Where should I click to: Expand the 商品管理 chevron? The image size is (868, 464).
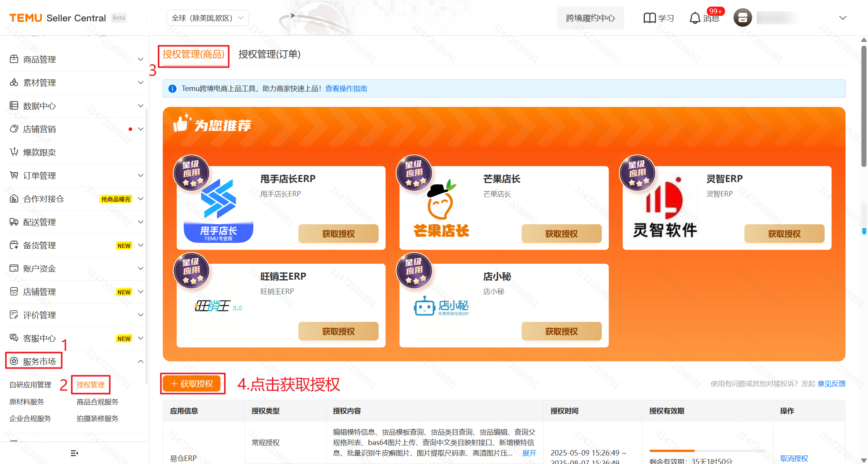[141, 59]
